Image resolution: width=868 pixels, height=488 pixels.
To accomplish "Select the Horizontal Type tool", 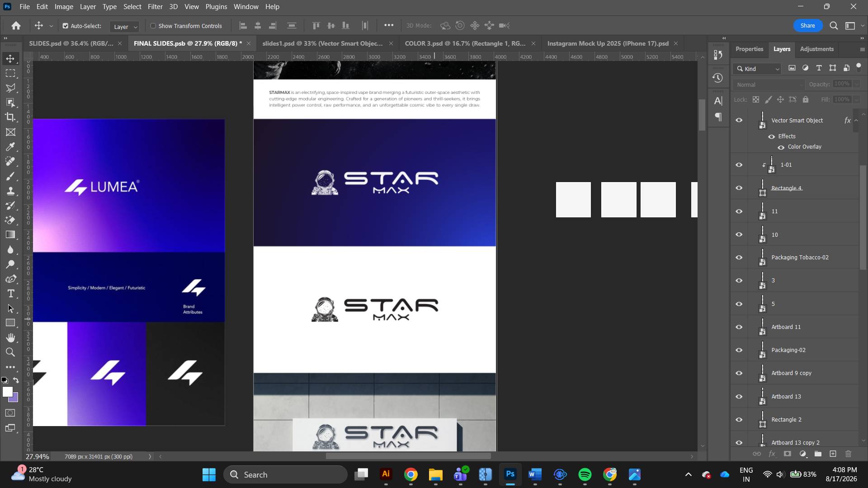I will tap(10, 294).
